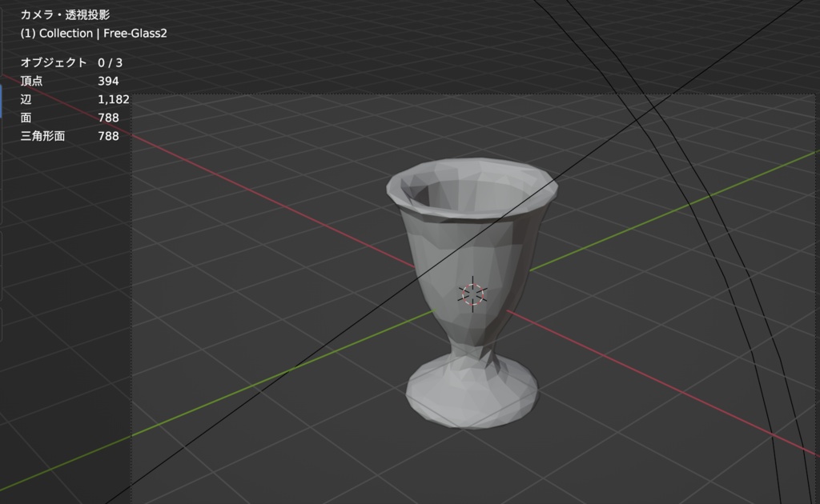Viewport: 820px width, 504px height.
Task: Click the 頂点 vertex label
Action: coord(31,81)
